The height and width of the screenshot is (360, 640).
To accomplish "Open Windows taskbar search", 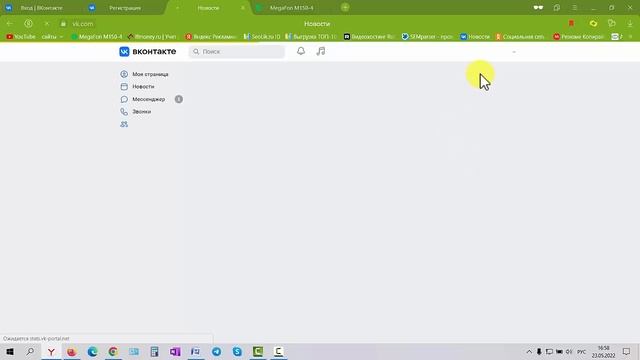I will tap(30, 351).
